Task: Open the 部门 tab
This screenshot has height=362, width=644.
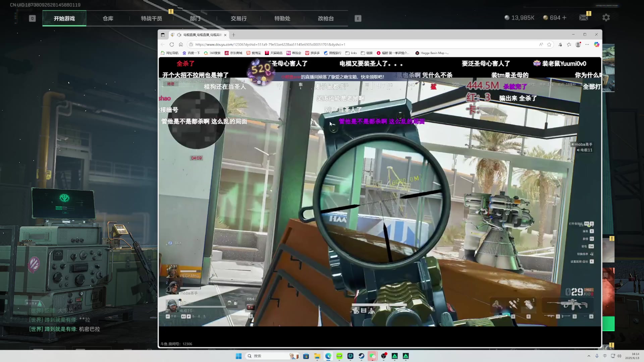Action: click(x=195, y=18)
